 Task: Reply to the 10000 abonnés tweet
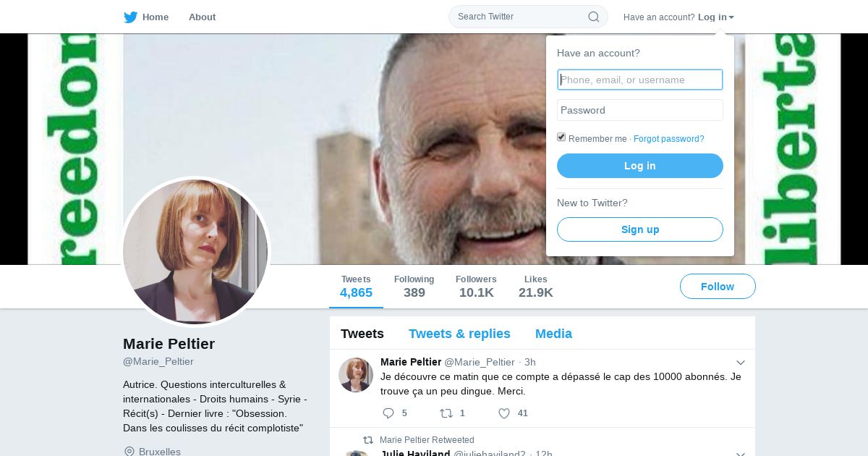pyautogui.click(x=388, y=413)
